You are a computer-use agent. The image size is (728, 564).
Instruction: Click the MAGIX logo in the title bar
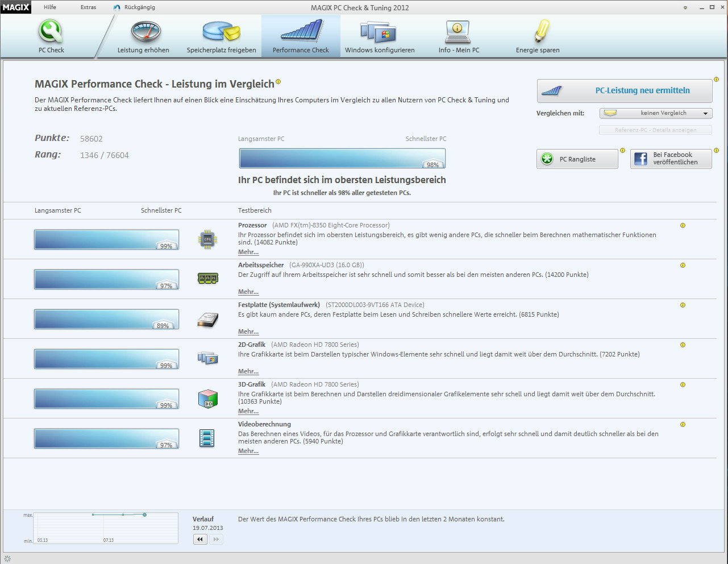click(16, 7)
